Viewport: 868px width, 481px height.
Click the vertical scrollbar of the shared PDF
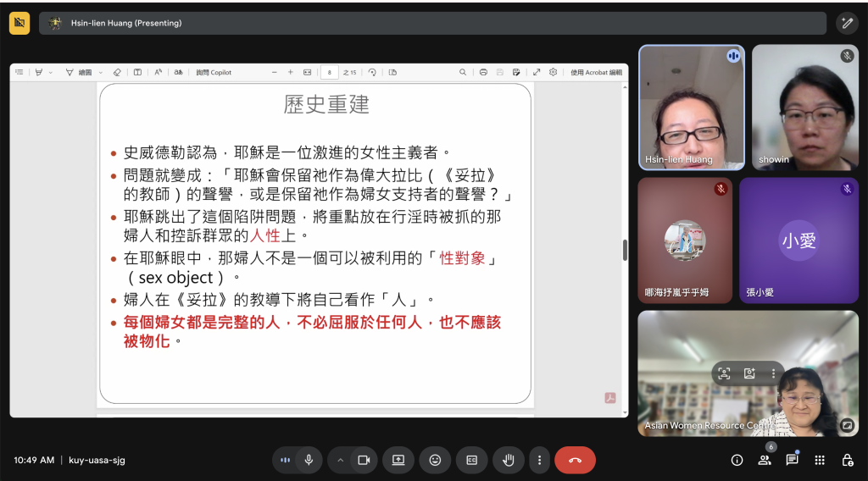[625, 250]
